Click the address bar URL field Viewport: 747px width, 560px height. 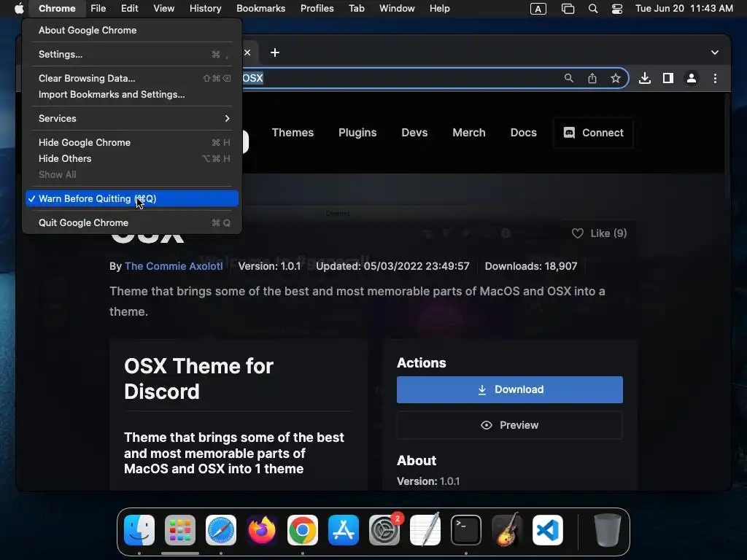[x=400, y=78]
